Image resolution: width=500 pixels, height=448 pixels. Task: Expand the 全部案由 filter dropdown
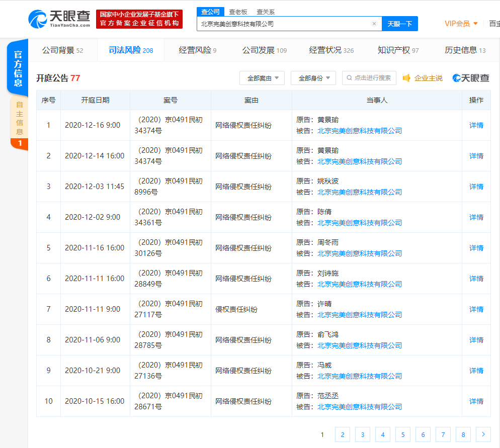click(262, 78)
